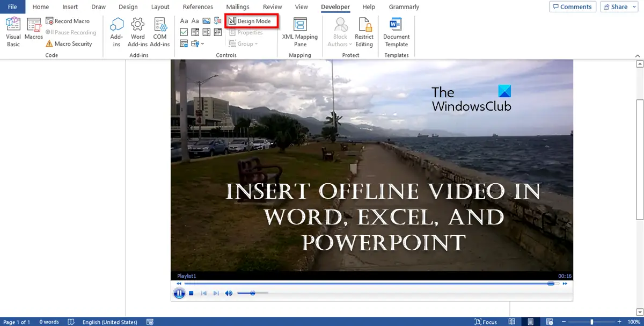Switch to the Grammarly tab
The height and width of the screenshot is (326, 644).
click(404, 7)
